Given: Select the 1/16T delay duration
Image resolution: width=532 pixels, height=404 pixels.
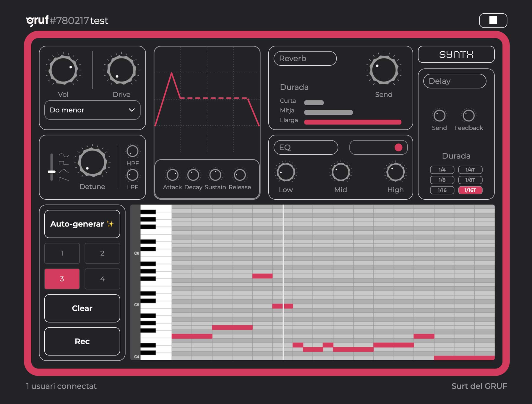Looking at the screenshot, I should click(x=470, y=190).
